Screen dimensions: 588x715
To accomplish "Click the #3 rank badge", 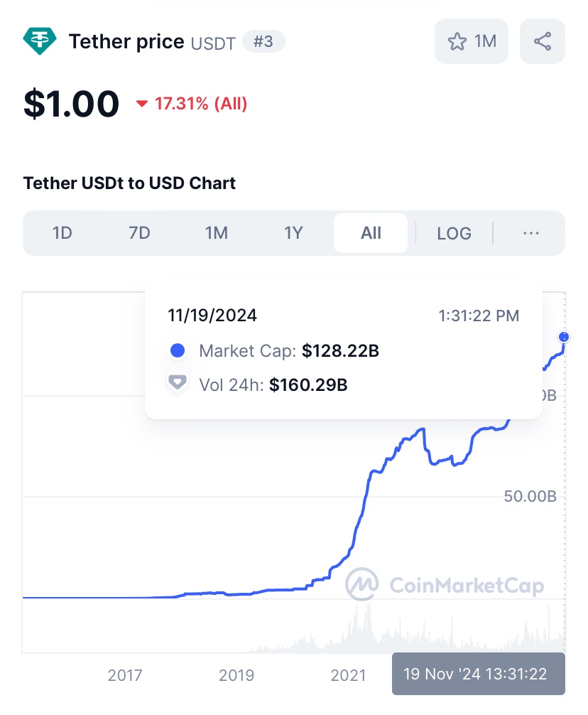I will 263,42.
